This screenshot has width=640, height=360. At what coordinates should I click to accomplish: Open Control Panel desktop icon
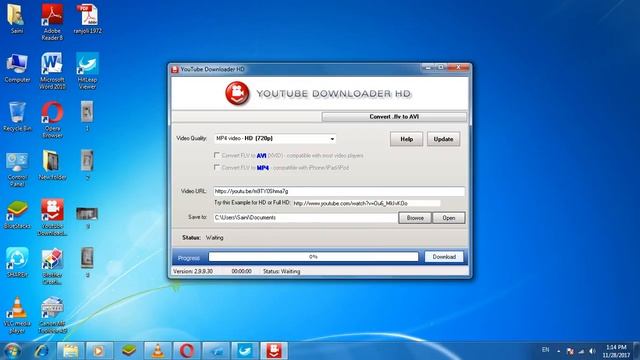coord(17,169)
